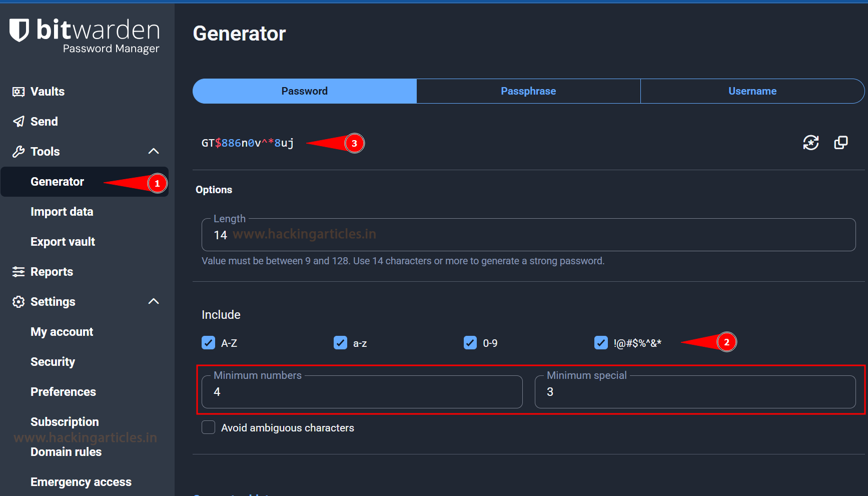The height and width of the screenshot is (496, 868).
Task: Toggle the 0-9 numbers checkbox
Action: pos(470,343)
